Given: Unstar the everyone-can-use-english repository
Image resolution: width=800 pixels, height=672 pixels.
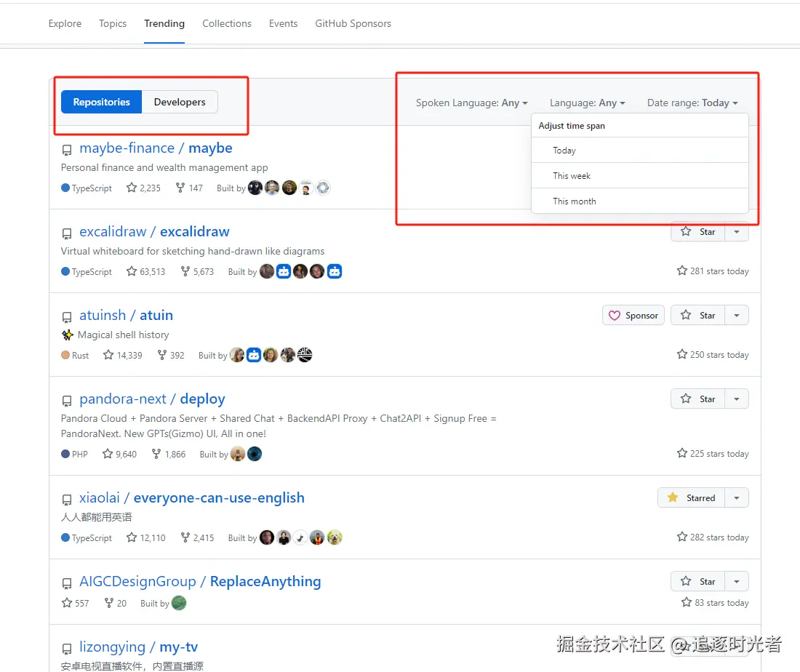Looking at the screenshot, I should [691, 498].
